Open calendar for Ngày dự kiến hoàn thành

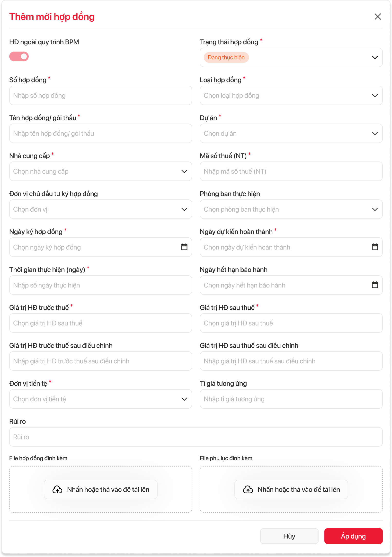point(375,247)
